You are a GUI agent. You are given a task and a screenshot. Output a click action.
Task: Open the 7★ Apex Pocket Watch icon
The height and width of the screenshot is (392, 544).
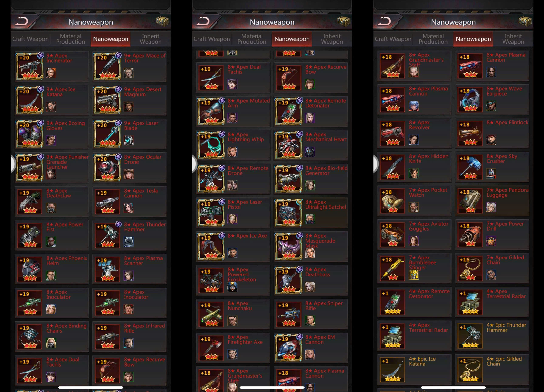point(392,201)
